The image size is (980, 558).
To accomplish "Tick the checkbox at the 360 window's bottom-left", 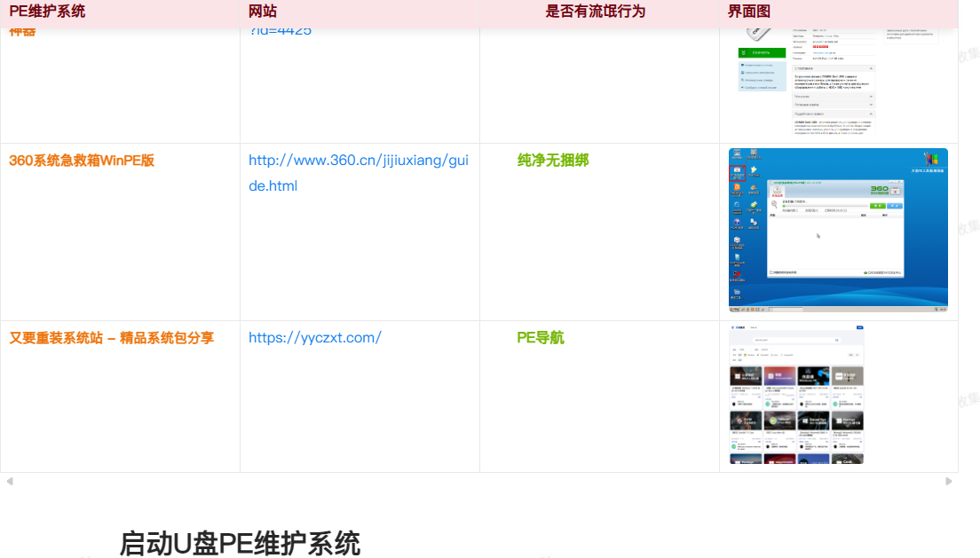I will (771, 272).
